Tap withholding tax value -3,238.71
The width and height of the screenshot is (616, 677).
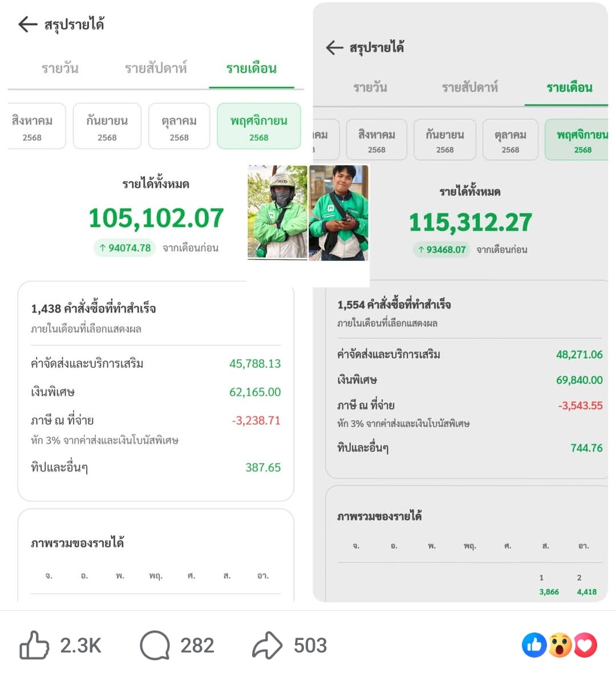[256, 420]
